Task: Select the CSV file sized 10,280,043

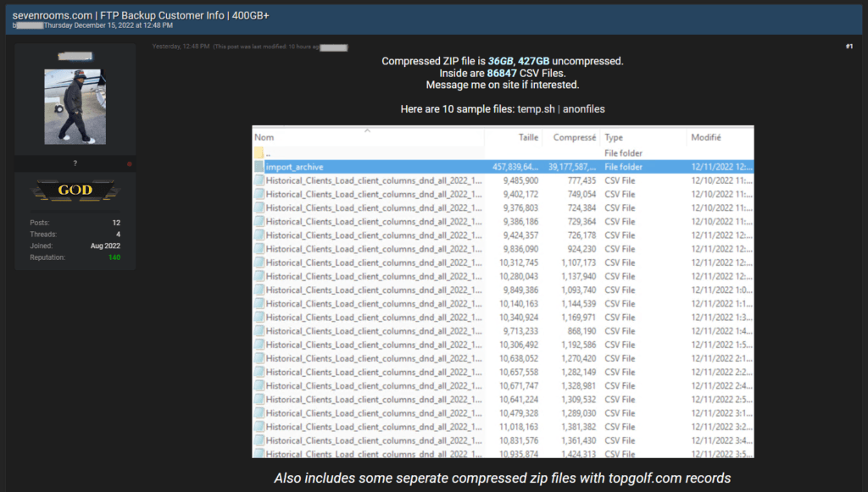Action: pos(503,276)
